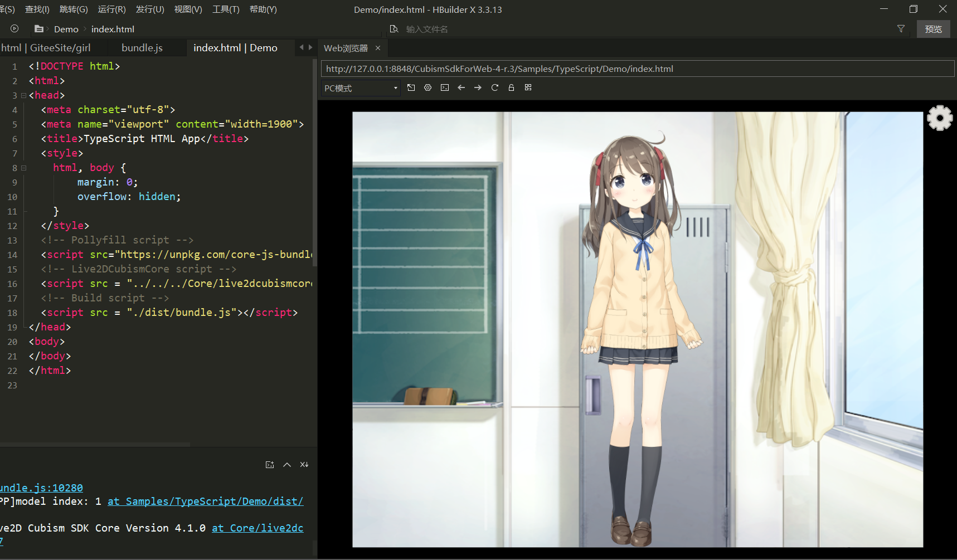This screenshot has height=560, width=957.
Task: Open the PC模式 device mode dropdown
Action: pyautogui.click(x=361, y=88)
